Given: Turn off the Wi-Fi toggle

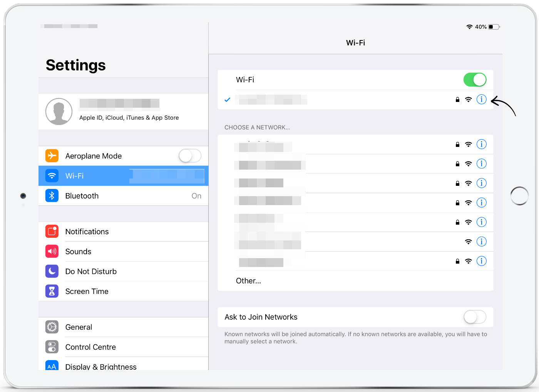Looking at the screenshot, I should [x=475, y=80].
